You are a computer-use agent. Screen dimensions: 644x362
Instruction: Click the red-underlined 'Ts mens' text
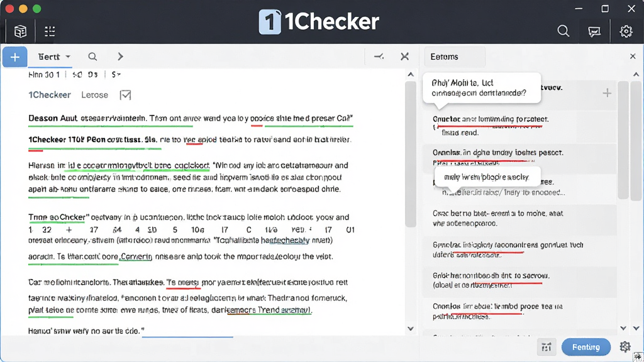[183, 283]
